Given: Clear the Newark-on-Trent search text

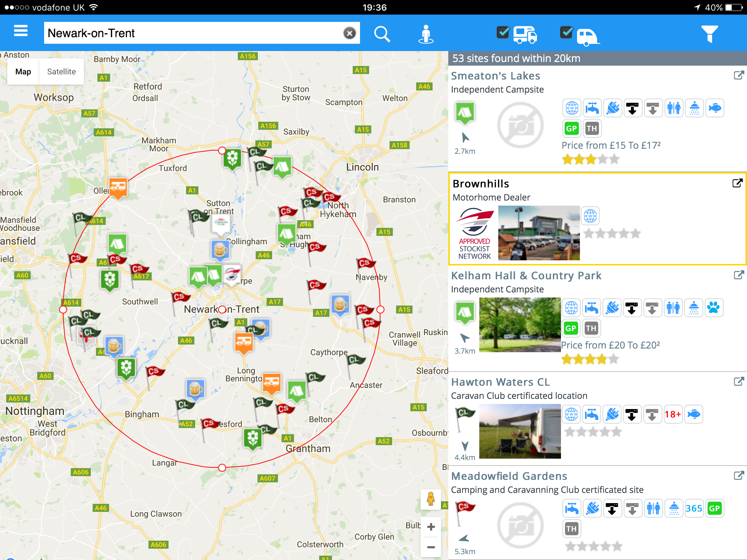Looking at the screenshot, I should (349, 33).
